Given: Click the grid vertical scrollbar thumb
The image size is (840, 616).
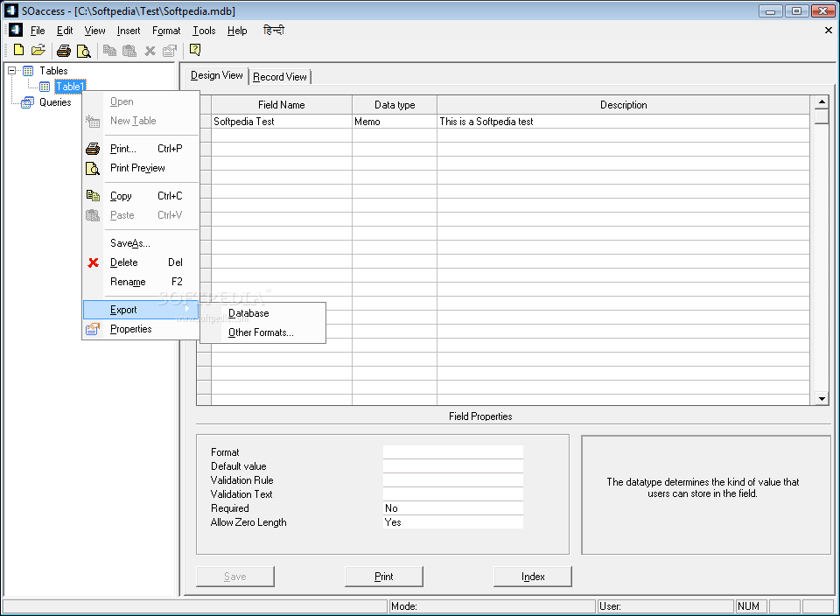Looking at the screenshot, I should coord(822,116).
